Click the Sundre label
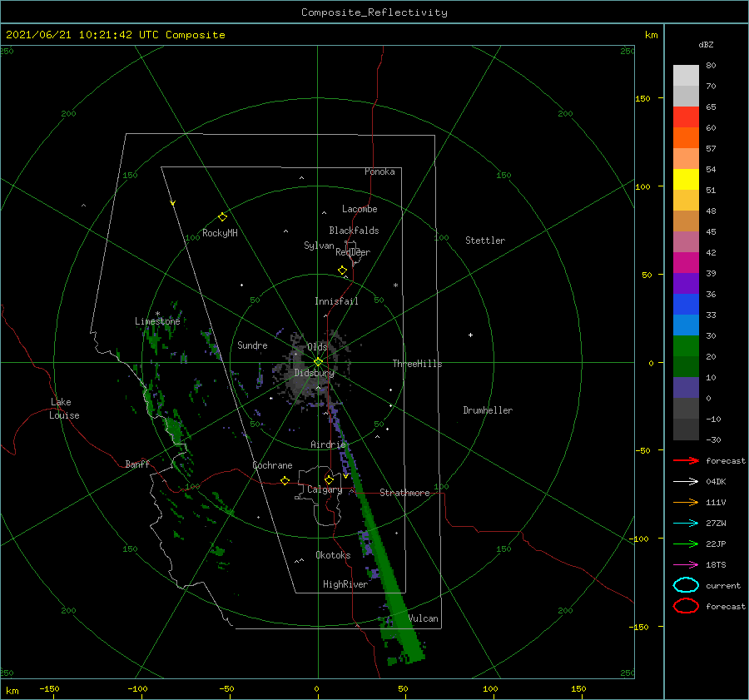 (252, 345)
